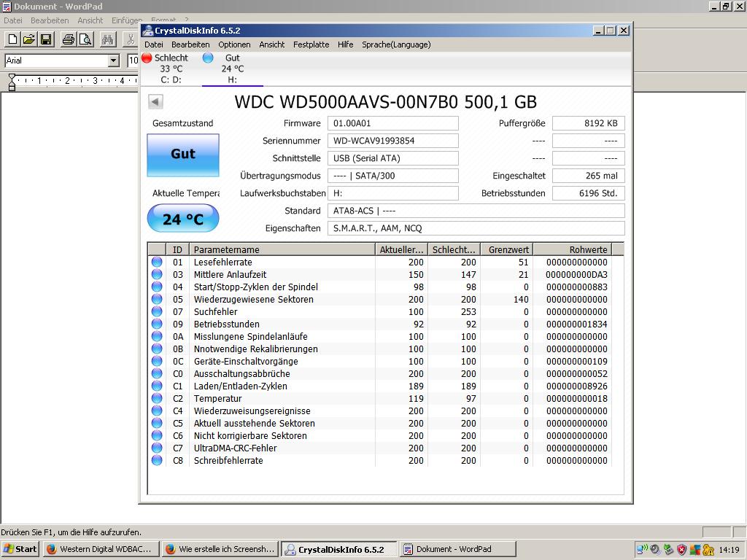Open Datei menu in CrystalDiskInfo
The height and width of the screenshot is (560, 747).
(x=153, y=44)
